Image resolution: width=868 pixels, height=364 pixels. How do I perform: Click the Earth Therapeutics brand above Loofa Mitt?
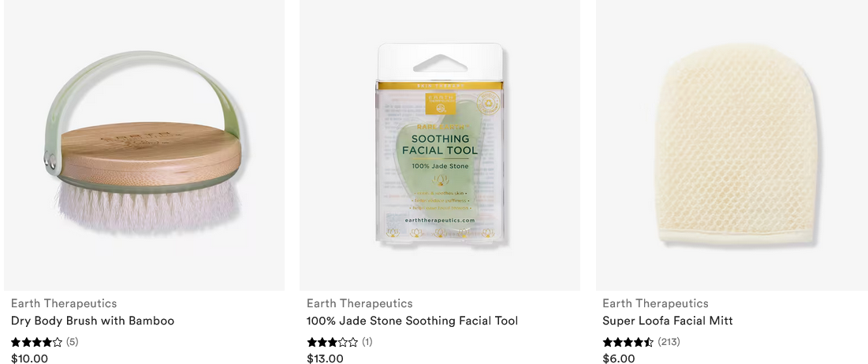(655, 303)
